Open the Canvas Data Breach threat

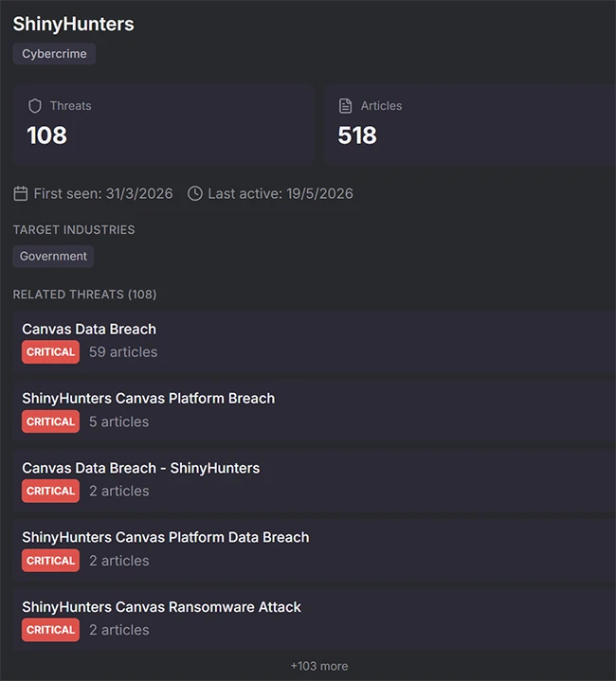[x=315, y=342]
